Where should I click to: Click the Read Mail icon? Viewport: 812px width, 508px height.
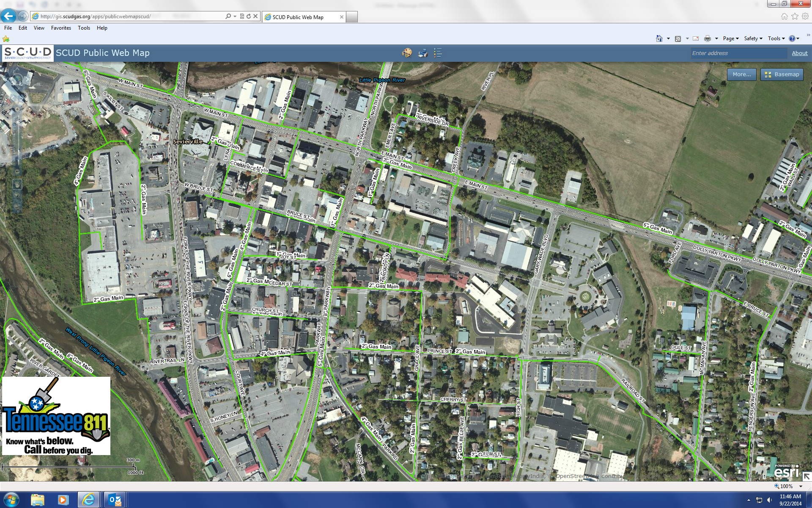click(x=696, y=39)
